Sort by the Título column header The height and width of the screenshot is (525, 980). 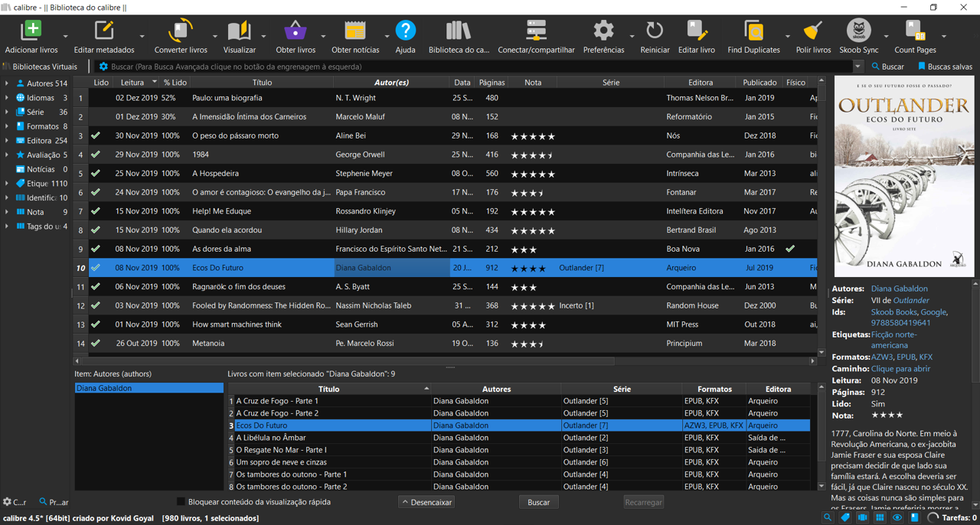click(x=262, y=82)
